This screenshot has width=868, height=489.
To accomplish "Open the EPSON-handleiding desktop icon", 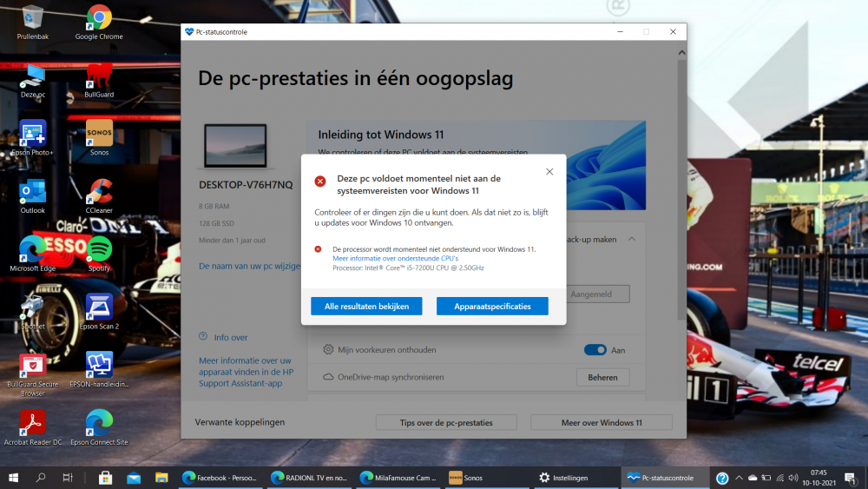I will click(x=99, y=370).
